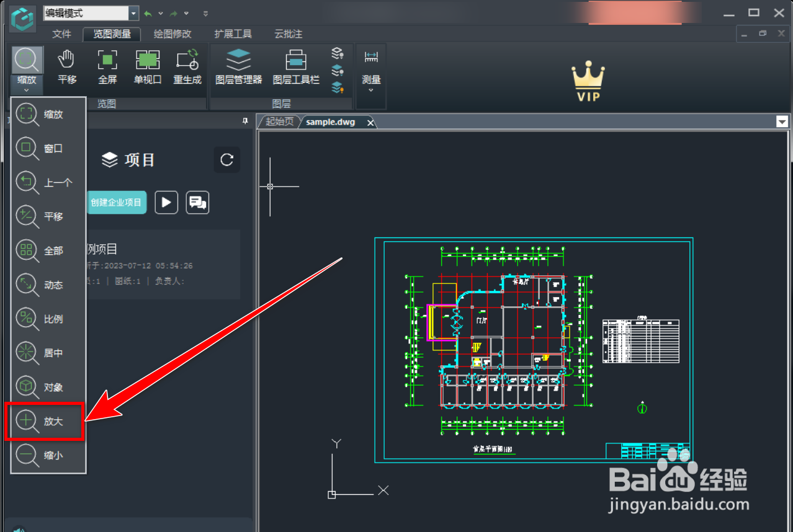Click the schedule table in the drawing
Image resolution: width=793 pixels, height=532 pixels.
[x=641, y=340]
